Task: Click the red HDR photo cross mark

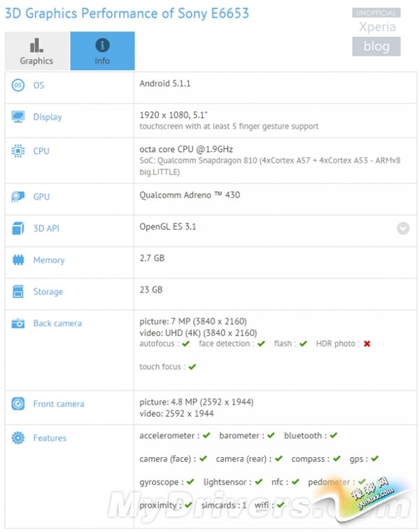Action: 367,344
